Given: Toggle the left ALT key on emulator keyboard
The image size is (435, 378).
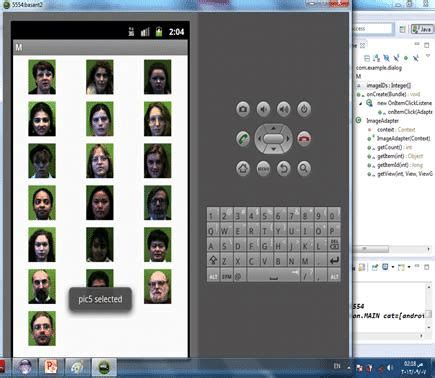Looking at the screenshot, I should [213, 276].
